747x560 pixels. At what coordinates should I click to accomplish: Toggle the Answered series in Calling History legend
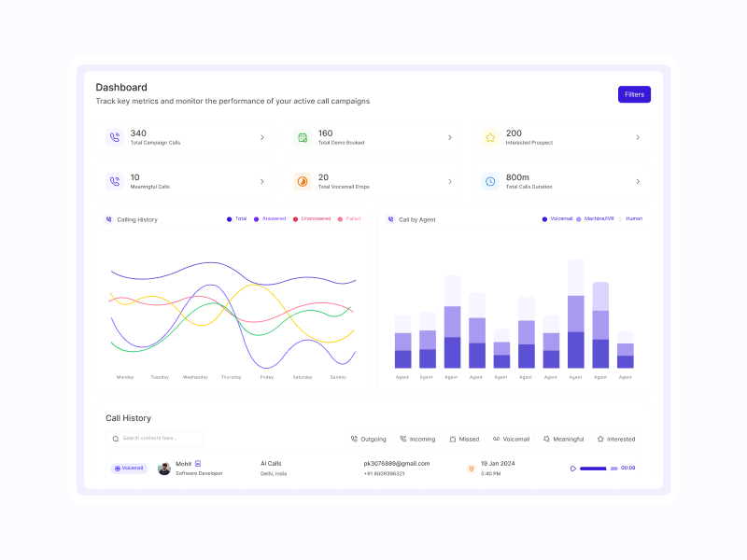[x=269, y=218]
